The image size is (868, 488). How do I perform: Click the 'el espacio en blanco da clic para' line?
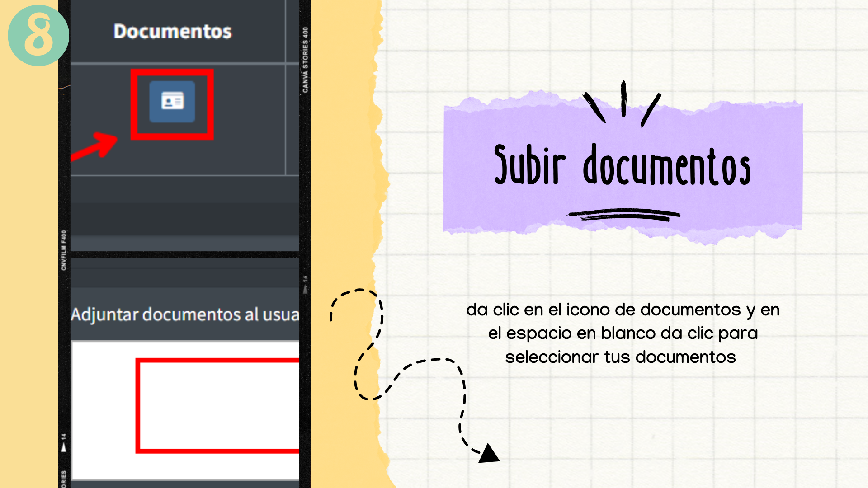point(623,333)
